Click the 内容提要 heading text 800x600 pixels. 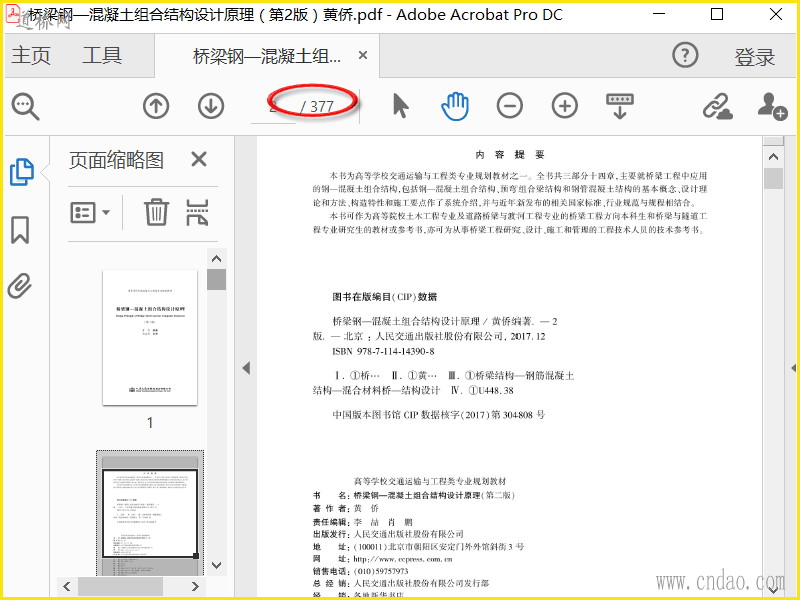pos(510,155)
